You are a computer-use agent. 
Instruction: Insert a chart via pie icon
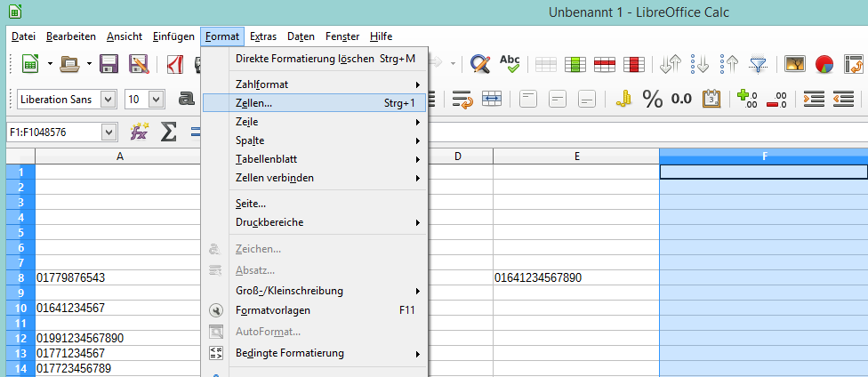point(824,65)
